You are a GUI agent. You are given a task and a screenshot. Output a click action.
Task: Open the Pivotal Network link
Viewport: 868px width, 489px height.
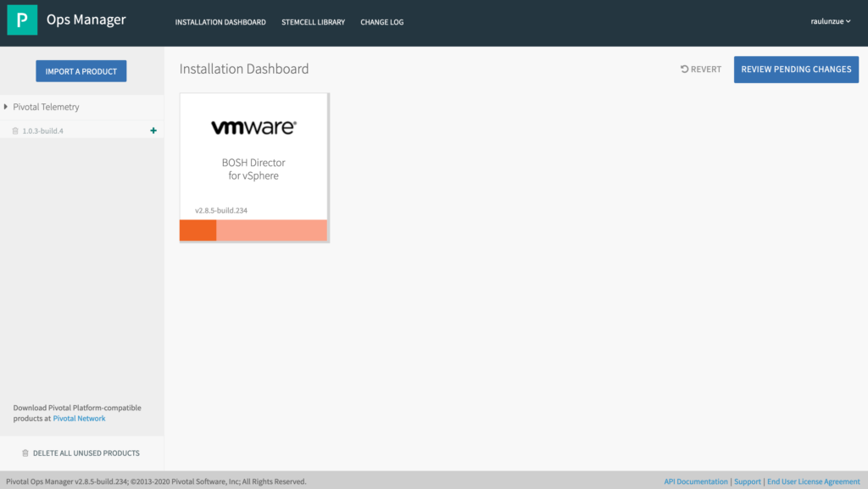(x=79, y=418)
